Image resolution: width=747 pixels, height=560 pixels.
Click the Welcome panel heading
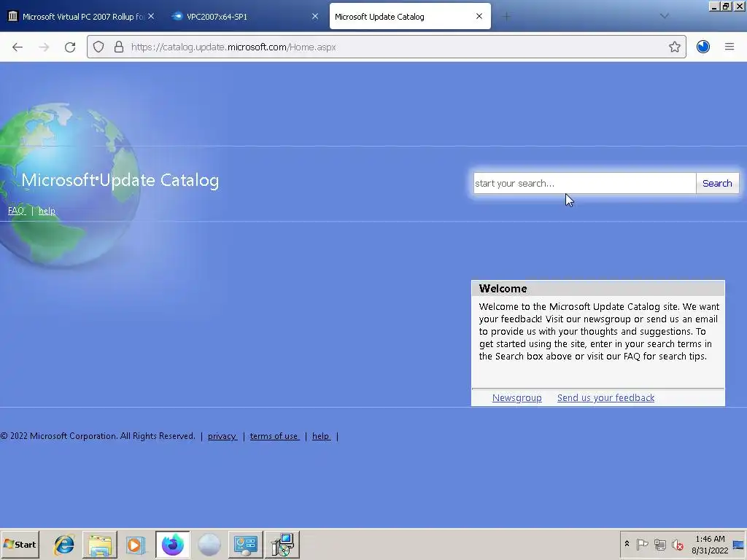(503, 289)
